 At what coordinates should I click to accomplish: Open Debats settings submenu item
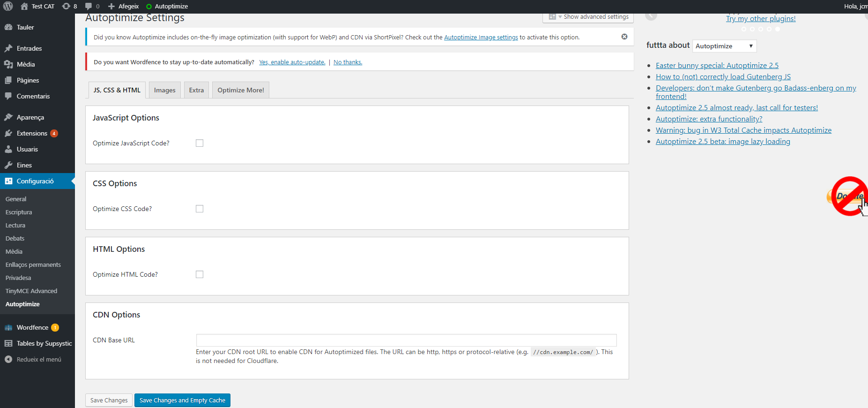click(x=15, y=238)
